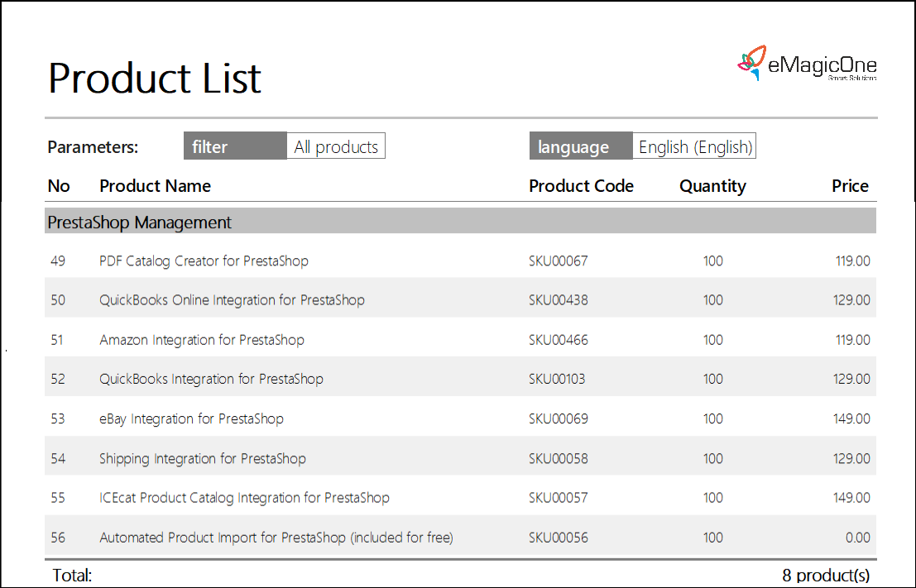Screen dimensions: 916x588
Task: Click product code SKU00103
Action: click(x=557, y=379)
